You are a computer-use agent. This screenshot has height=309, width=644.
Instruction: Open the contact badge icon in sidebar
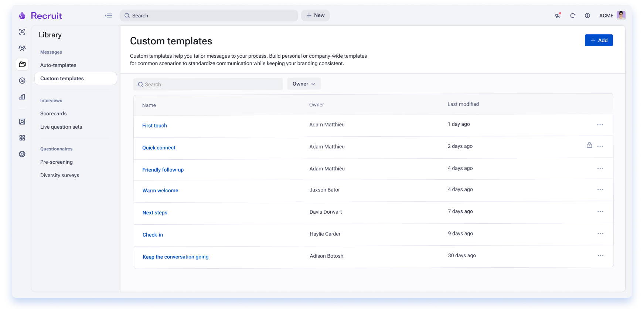(22, 122)
